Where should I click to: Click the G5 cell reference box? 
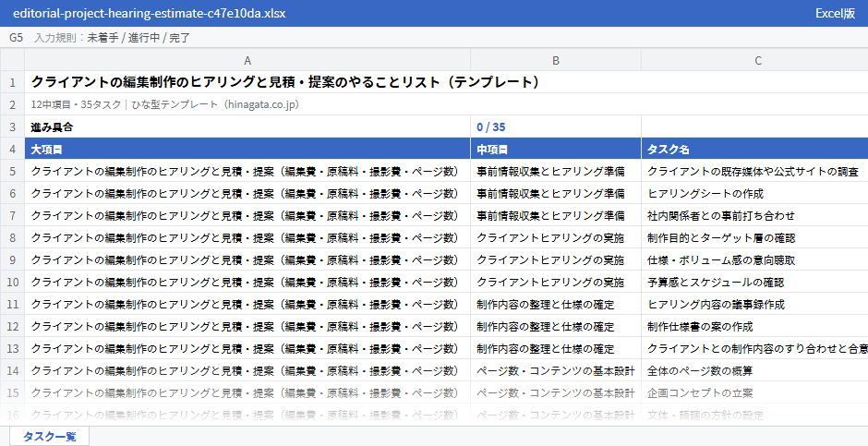(16, 38)
